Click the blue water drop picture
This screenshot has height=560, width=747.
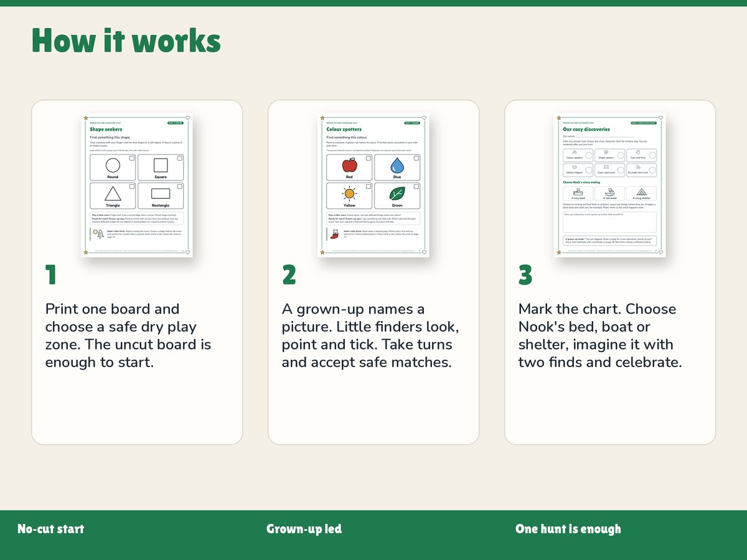[397, 165]
